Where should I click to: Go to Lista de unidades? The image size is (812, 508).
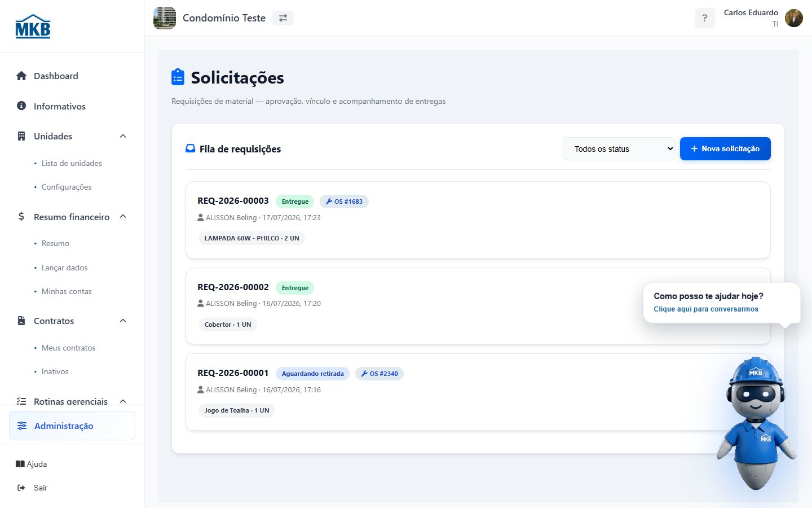pos(72,163)
